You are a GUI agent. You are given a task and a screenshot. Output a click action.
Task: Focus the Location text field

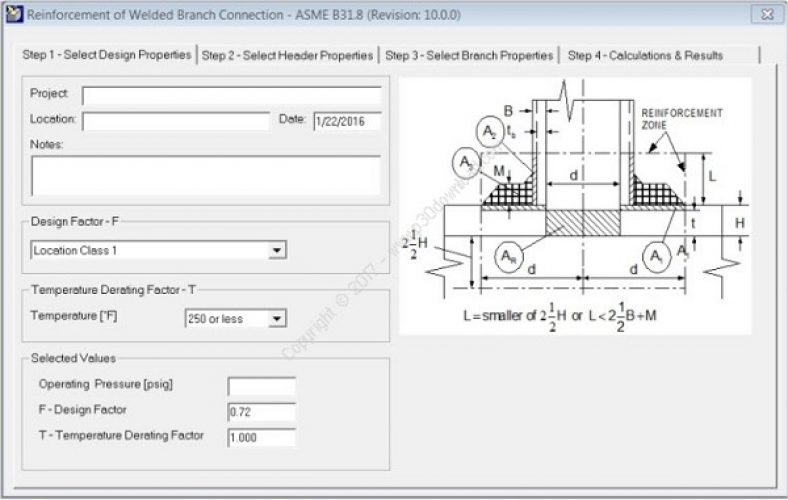click(176, 121)
